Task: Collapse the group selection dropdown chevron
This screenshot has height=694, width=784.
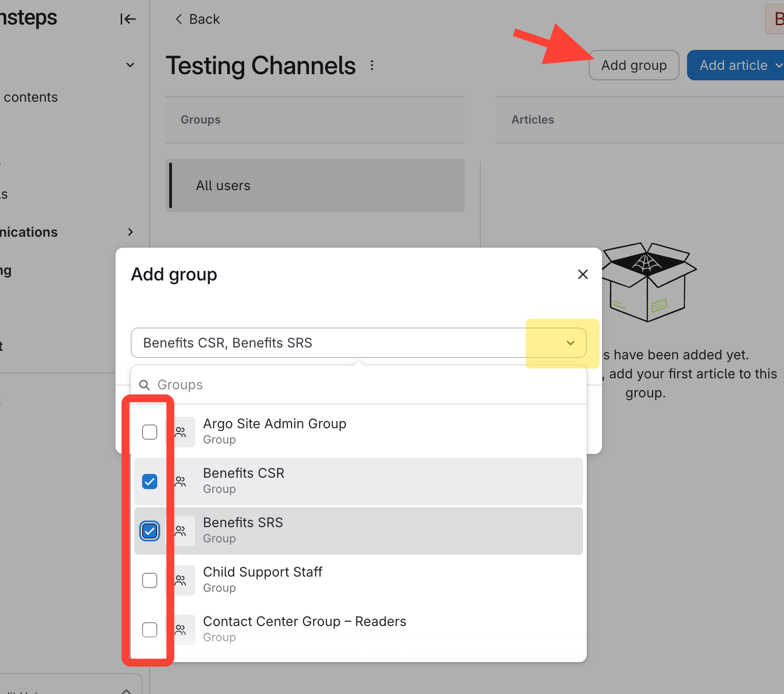Action: click(x=570, y=343)
